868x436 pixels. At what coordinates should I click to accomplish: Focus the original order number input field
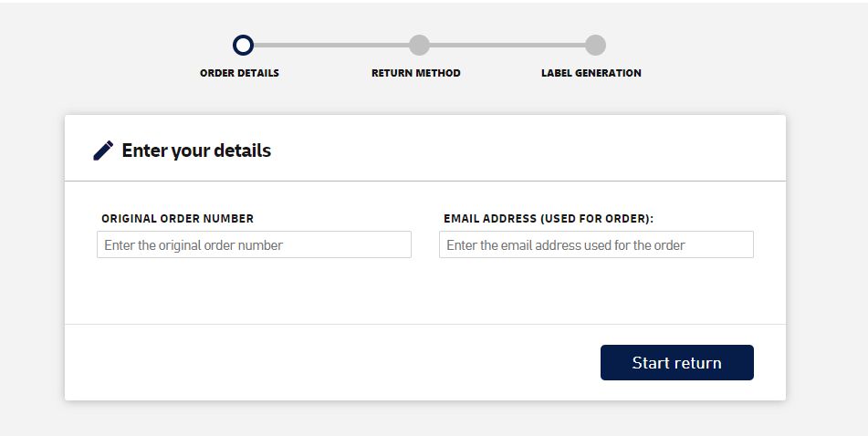point(254,244)
